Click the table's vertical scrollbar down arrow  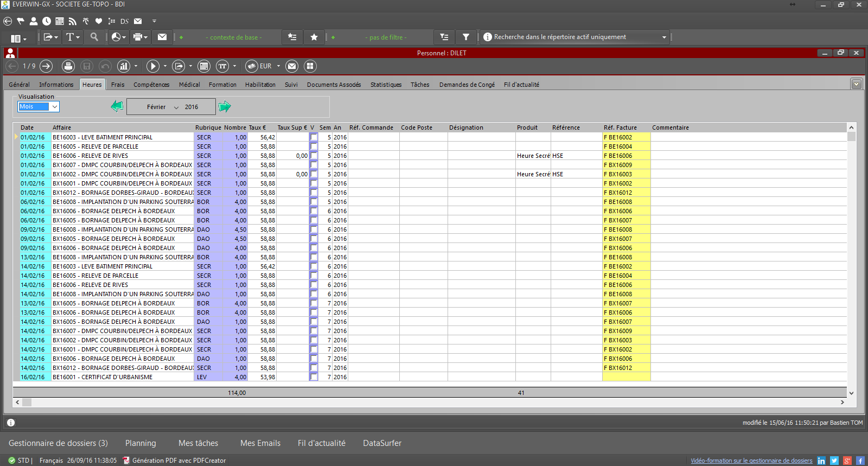coord(851,393)
